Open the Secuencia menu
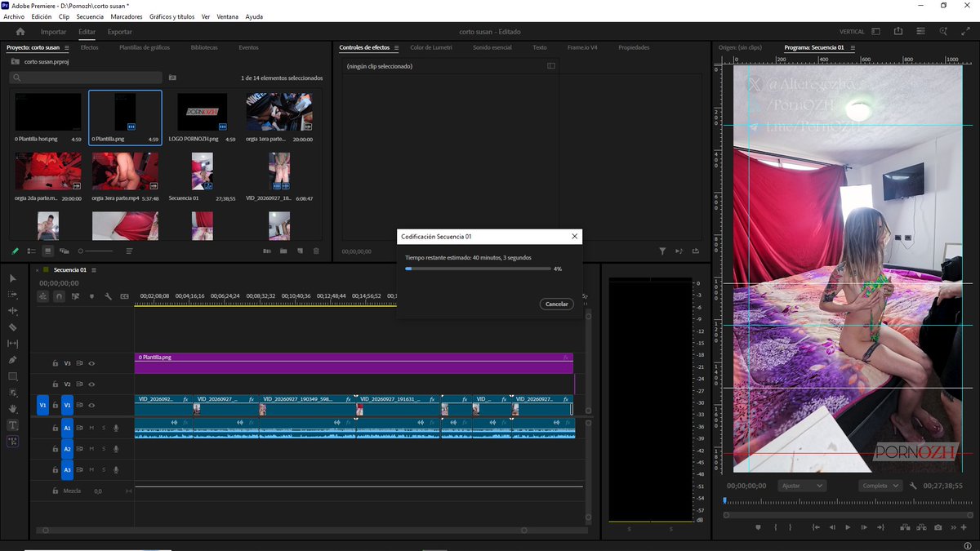The height and width of the screenshot is (551, 980). [90, 16]
